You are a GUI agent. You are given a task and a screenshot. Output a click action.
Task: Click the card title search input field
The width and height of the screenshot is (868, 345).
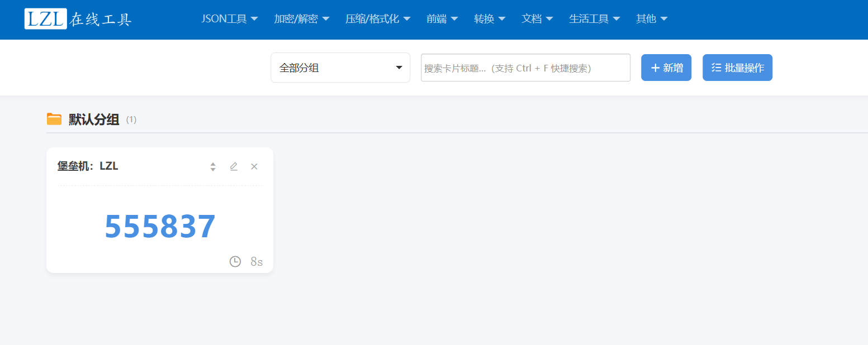[x=525, y=67]
